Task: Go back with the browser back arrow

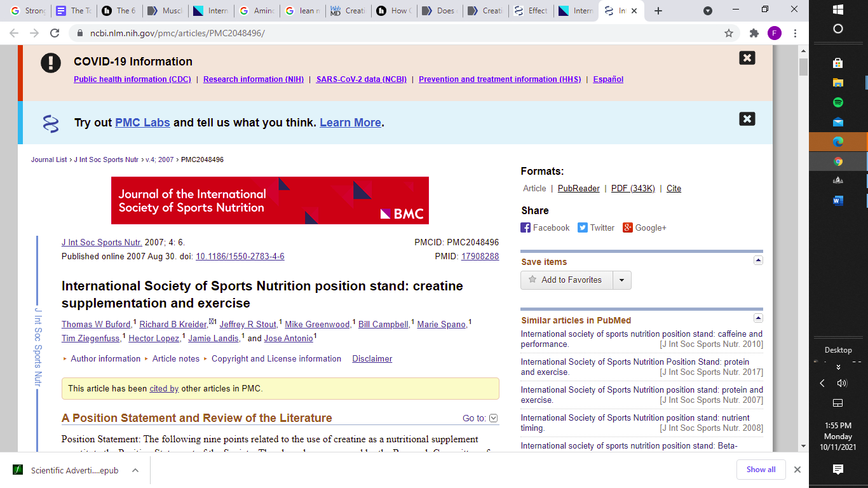Action: [14, 33]
